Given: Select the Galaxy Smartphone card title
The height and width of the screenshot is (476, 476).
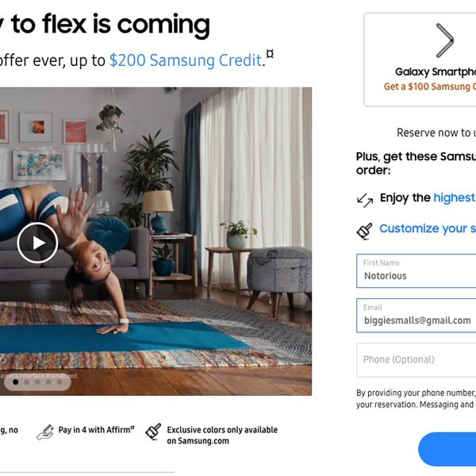Looking at the screenshot, I should [436, 72].
